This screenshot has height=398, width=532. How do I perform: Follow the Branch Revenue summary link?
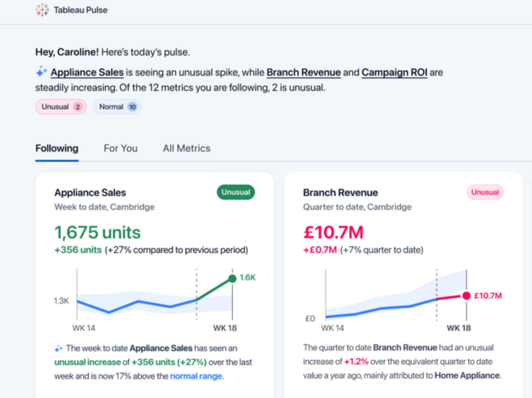[x=303, y=73]
